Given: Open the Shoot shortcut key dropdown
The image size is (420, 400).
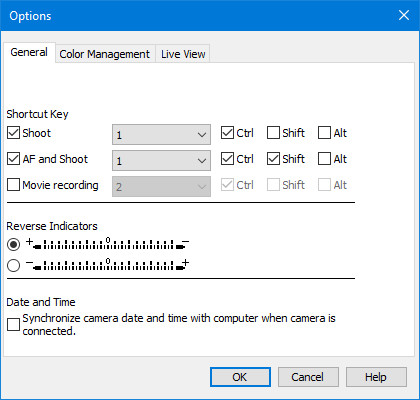Looking at the screenshot, I should point(161,135).
